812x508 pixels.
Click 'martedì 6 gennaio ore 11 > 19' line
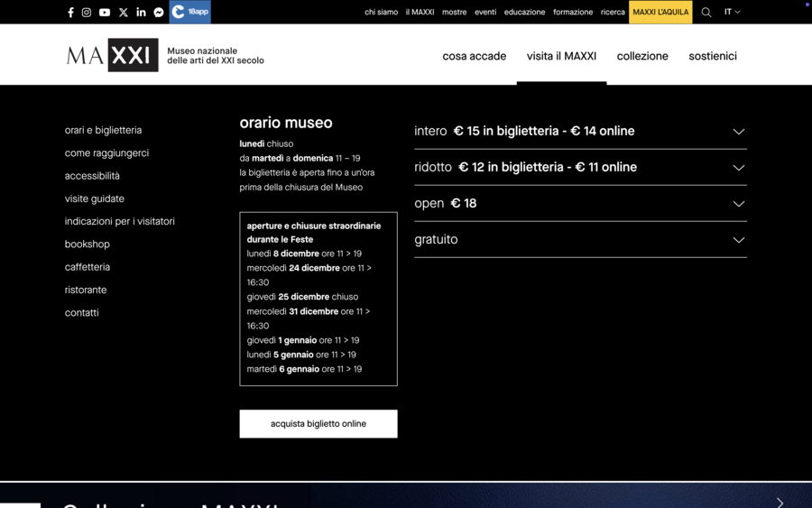pos(304,369)
